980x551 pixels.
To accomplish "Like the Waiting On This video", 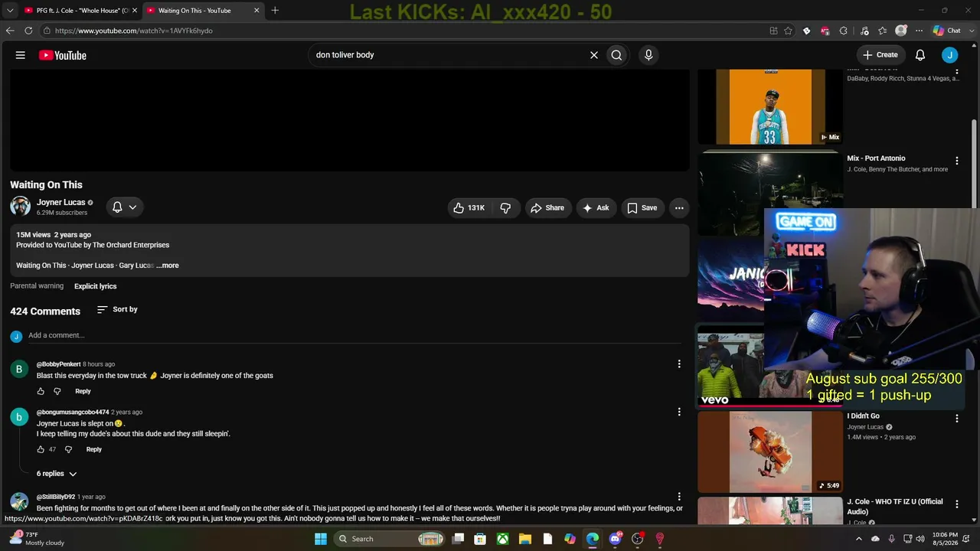I will point(469,207).
